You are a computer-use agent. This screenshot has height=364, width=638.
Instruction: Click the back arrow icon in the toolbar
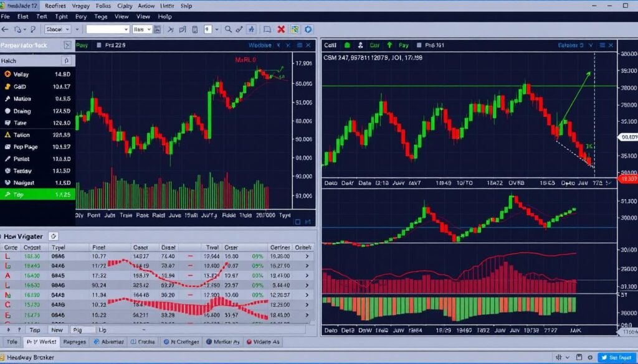point(5,29)
